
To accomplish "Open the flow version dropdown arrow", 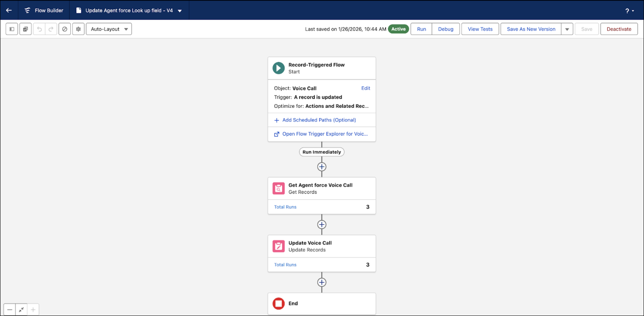I will pyautogui.click(x=180, y=11).
